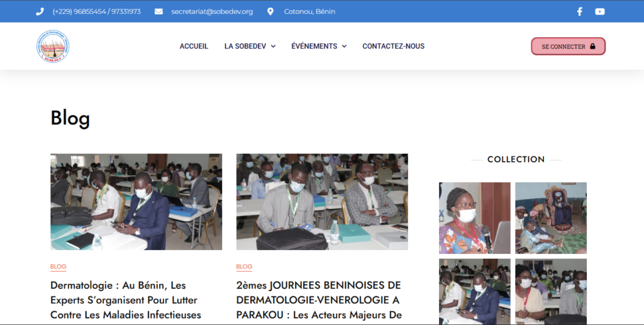Screen dimensions: 644x325
Task: Click the phone handset icon
Action: click(x=40, y=11)
